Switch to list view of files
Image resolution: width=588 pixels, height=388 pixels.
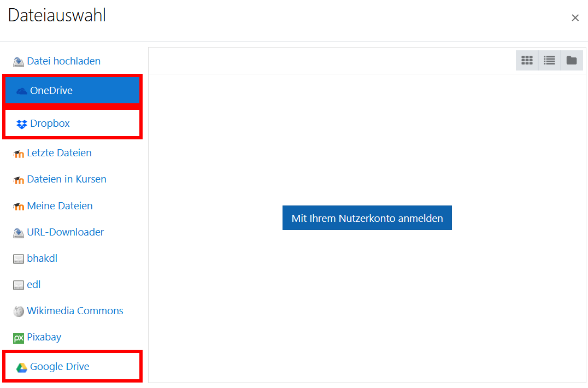[549, 60]
